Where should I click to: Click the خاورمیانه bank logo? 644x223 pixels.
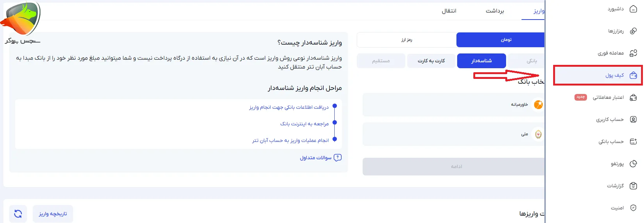[x=538, y=105]
